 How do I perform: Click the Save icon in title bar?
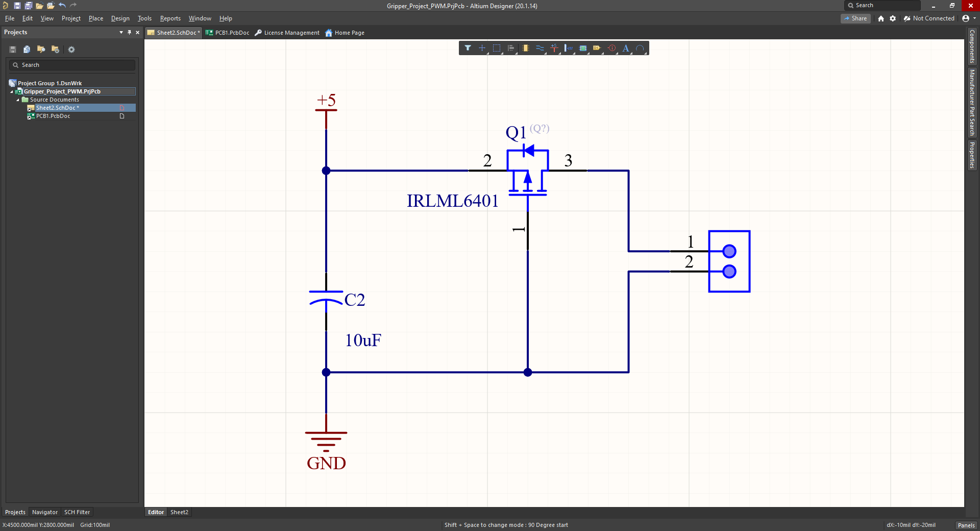(x=17, y=6)
